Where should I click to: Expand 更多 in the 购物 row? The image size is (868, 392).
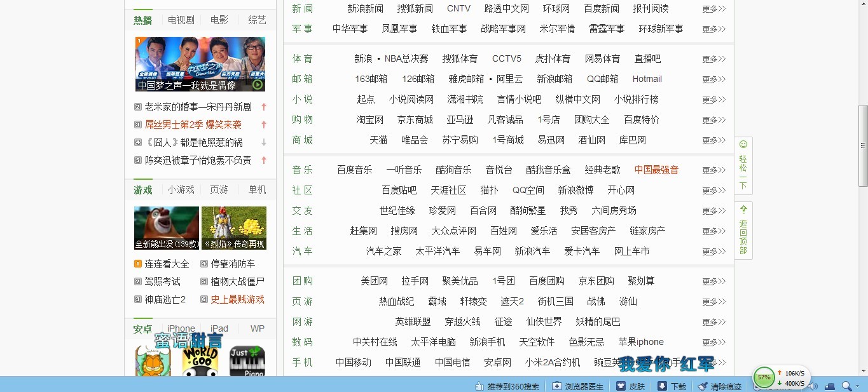click(714, 120)
